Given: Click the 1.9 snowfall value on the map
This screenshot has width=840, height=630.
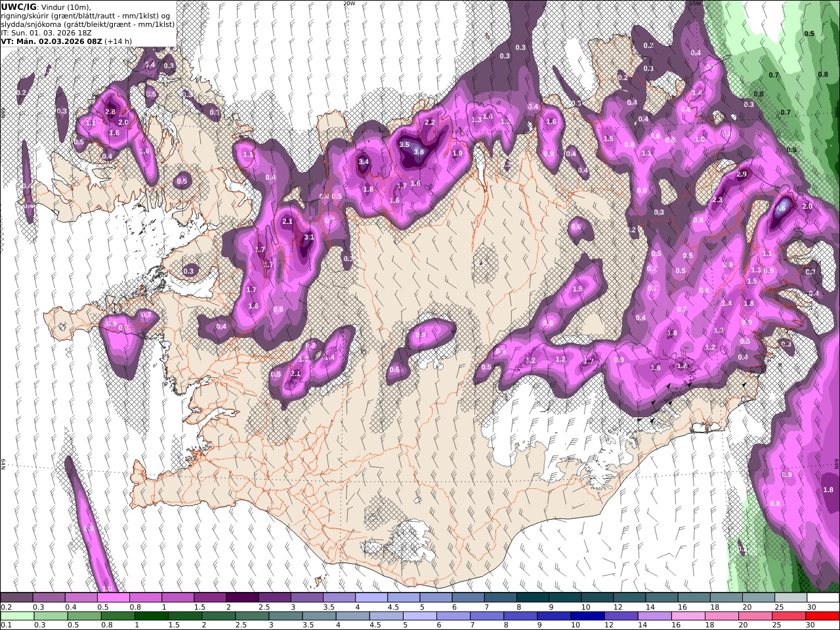Looking at the screenshot, I should pos(458,153).
